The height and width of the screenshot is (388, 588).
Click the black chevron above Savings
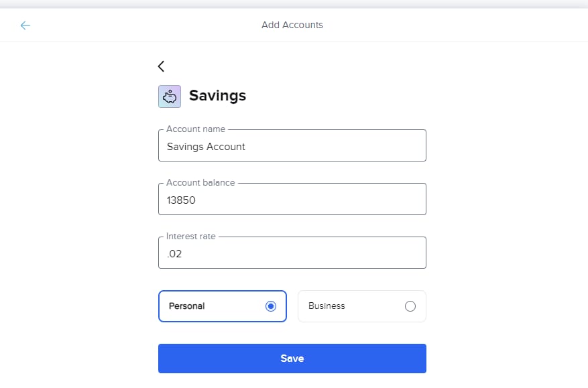[161, 66]
